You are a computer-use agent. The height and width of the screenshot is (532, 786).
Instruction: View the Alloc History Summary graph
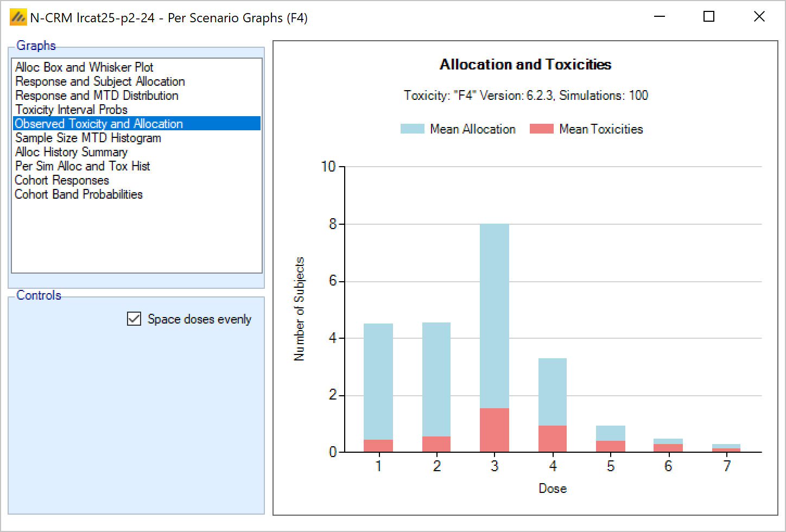point(71,152)
